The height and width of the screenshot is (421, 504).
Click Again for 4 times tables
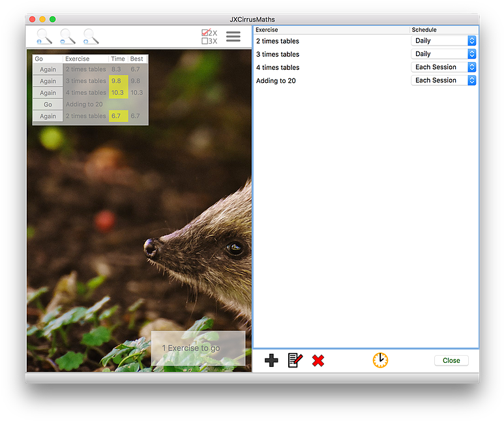48,93
